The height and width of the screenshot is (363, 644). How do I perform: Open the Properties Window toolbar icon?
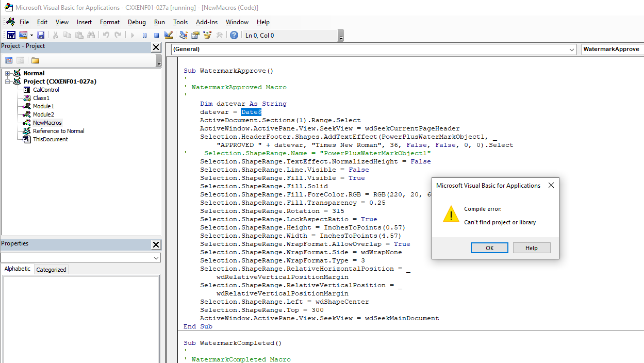pyautogui.click(x=195, y=35)
